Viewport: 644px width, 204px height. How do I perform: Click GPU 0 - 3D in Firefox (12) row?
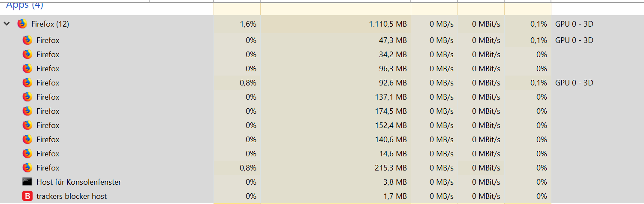pos(574,24)
